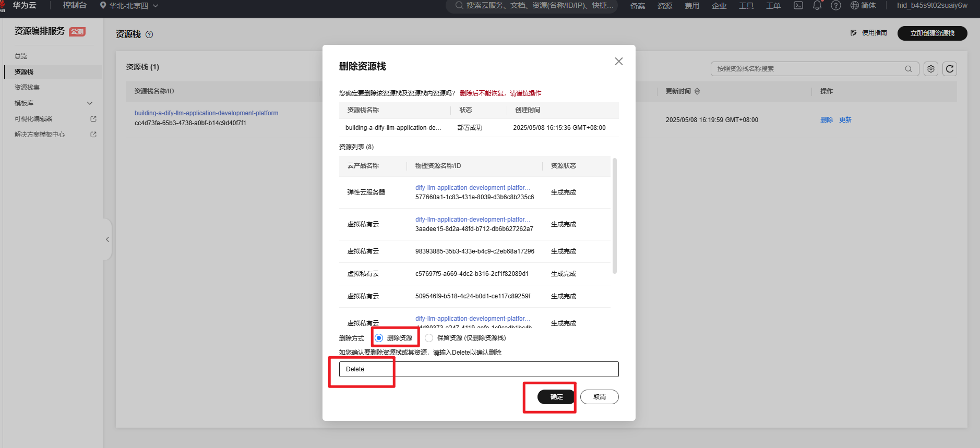Close the 删除资源栈 dialog
The height and width of the screenshot is (448, 980).
pos(619,62)
